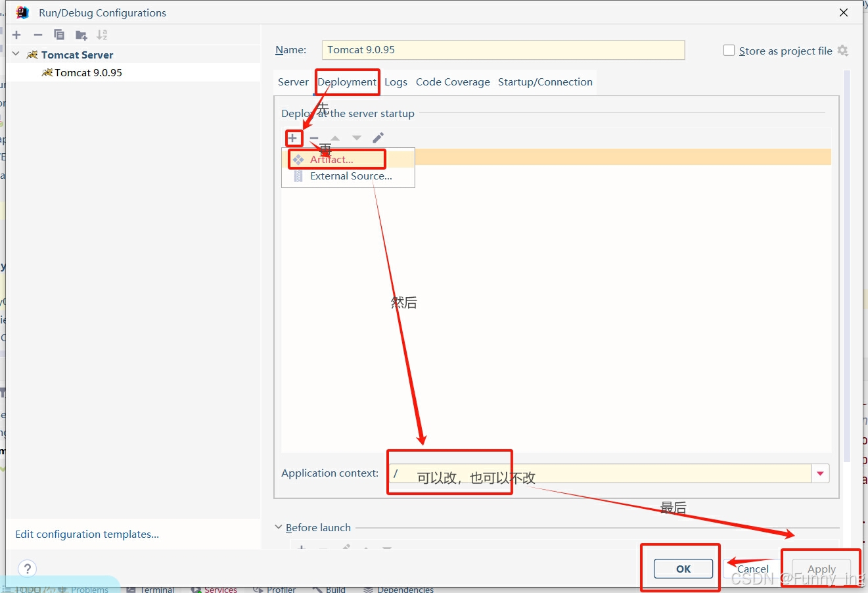Focus the Name text field
This screenshot has height=593, width=868.
[503, 50]
